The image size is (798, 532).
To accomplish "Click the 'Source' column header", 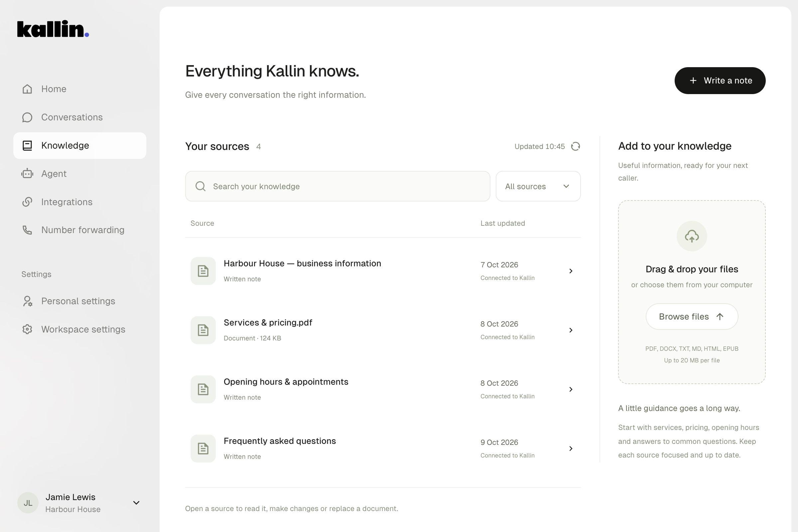I will (x=202, y=223).
